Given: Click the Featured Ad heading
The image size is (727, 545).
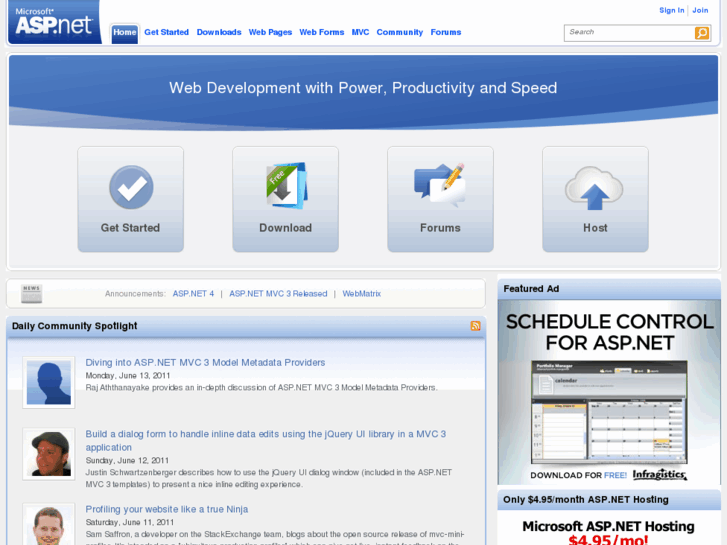Looking at the screenshot, I should tap(531, 289).
